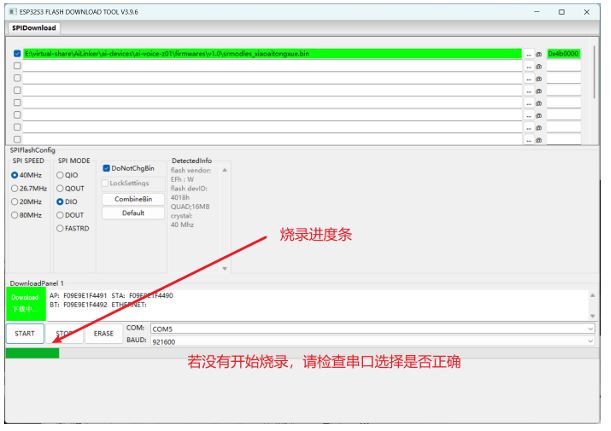Tick the checkbox of the third file row
Image resolution: width=611 pixels, height=431 pixels.
(x=17, y=78)
